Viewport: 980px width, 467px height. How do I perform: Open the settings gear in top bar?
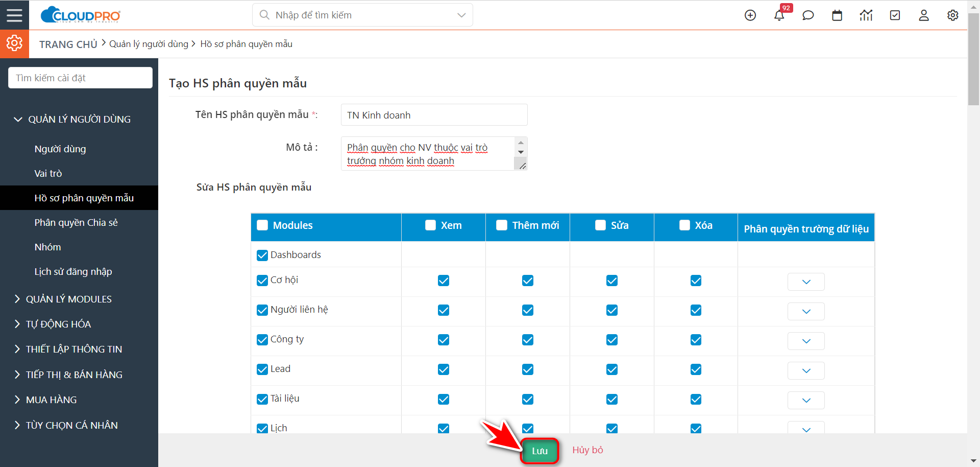(x=953, y=15)
